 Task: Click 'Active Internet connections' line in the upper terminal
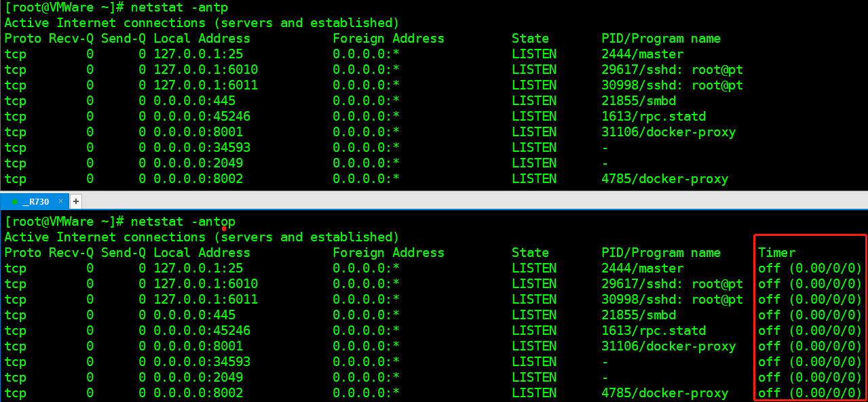tap(202, 23)
